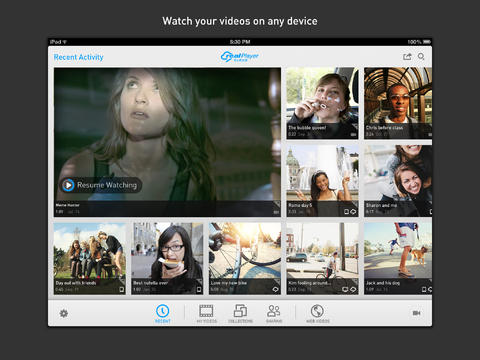This screenshot has height=360, width=480.
Task: Click cloud icon on Kim fooling around video
Action: [x=353, y=290]
